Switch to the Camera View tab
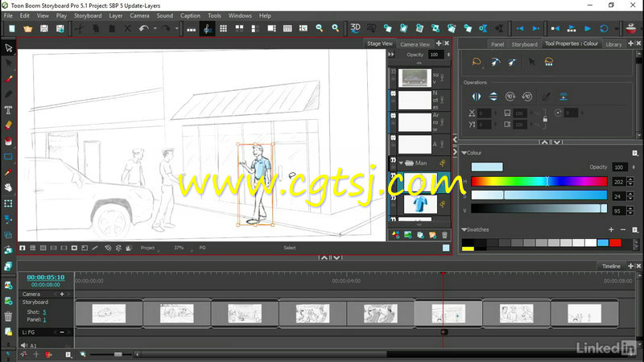This screenshot has width=644, height=362. pyautogui.click(x=415, y=44)
